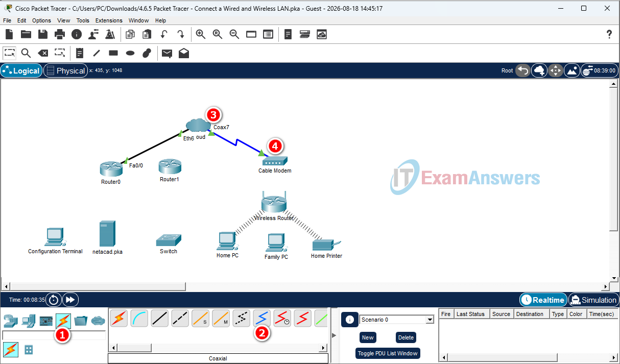Reset zoom with the R magnifier
This screenshot has width=620, height=364.
click(218, 34)
